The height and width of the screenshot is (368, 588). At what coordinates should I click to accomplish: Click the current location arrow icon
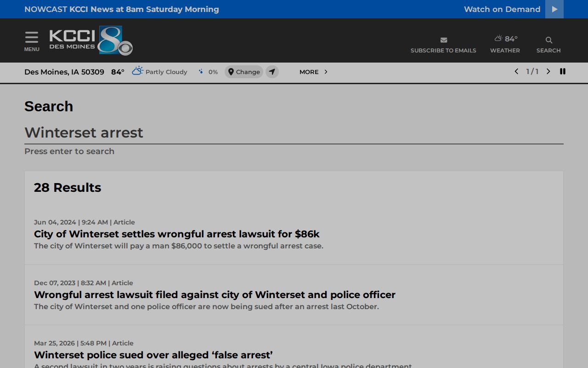(272, 72)
